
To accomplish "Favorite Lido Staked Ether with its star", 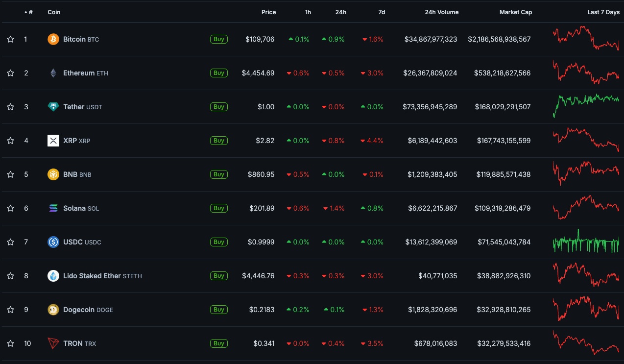I will pyautogui.click(x=10, y=276).
